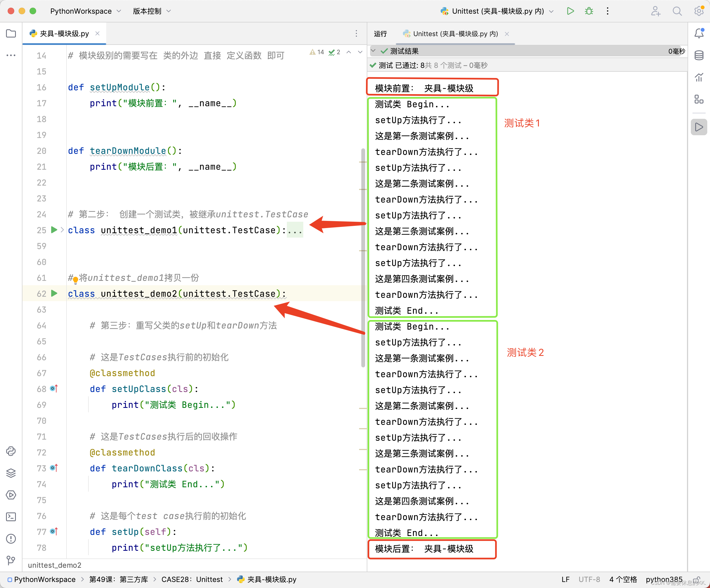Open Git version control tool window
710x588 pixels.
[11, 560]
